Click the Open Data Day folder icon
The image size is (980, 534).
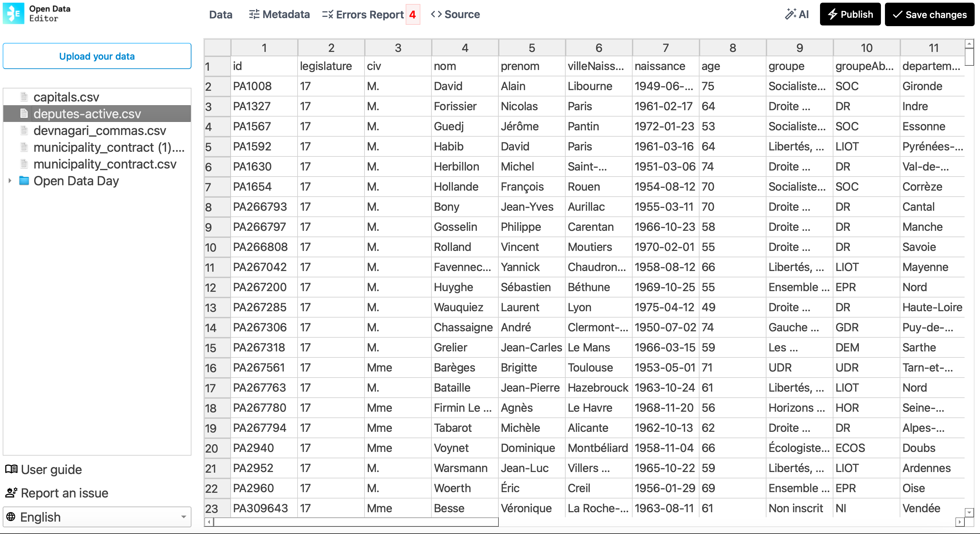(x=24, y=181)
